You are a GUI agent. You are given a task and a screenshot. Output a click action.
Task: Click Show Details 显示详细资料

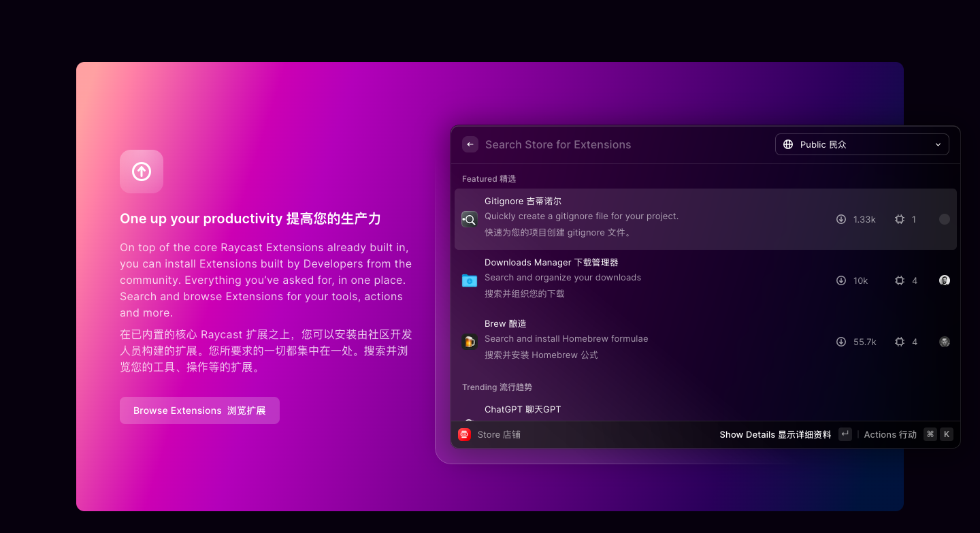775,434
